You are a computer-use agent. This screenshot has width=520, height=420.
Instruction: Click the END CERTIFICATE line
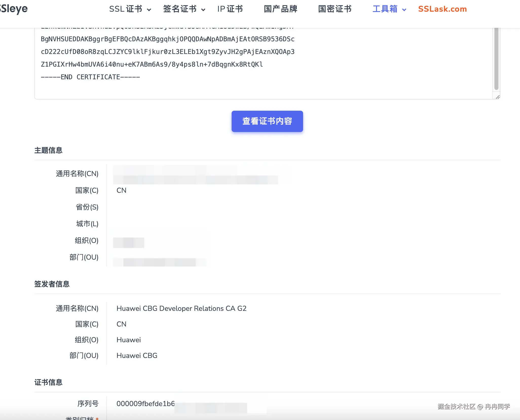[90, 77]
